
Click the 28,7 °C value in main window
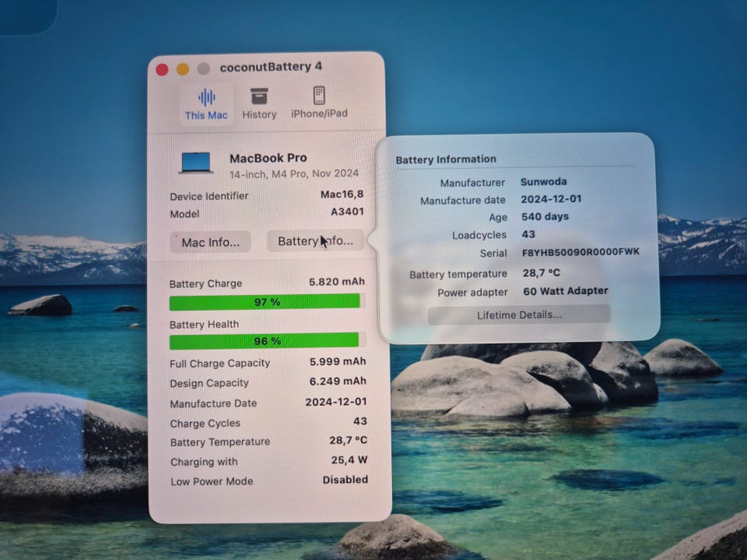pos(349,440)
